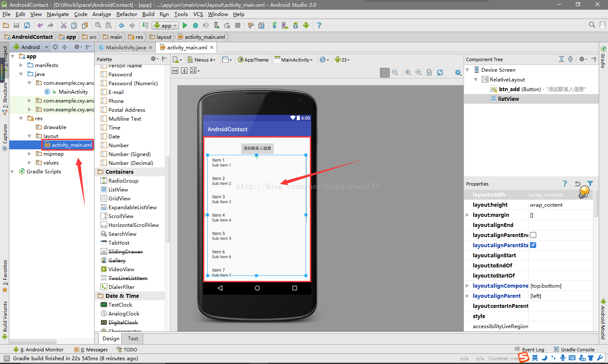This screenshot has height=364, width=608.
Task: Open the Android Monitor tool window
Action: coord(39,350)
